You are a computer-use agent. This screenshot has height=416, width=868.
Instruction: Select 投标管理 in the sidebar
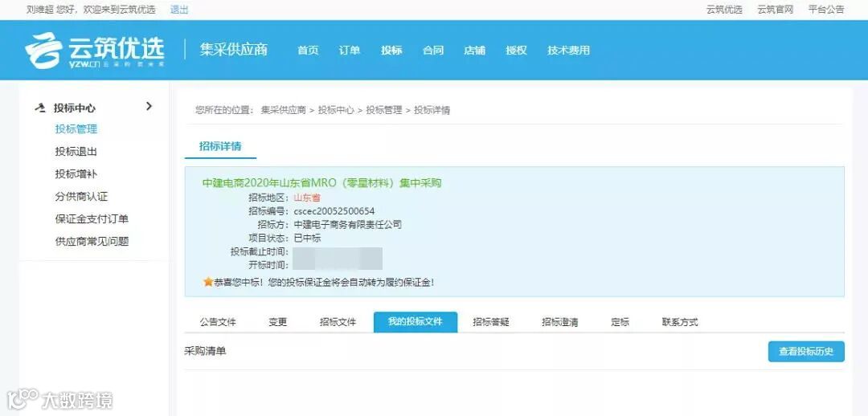tap(76, 128)
